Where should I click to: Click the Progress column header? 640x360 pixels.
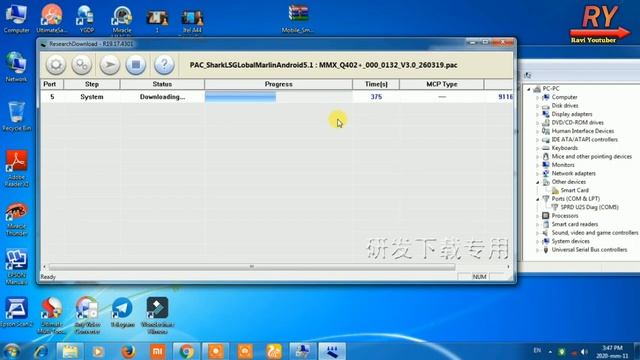click(278, 84)
